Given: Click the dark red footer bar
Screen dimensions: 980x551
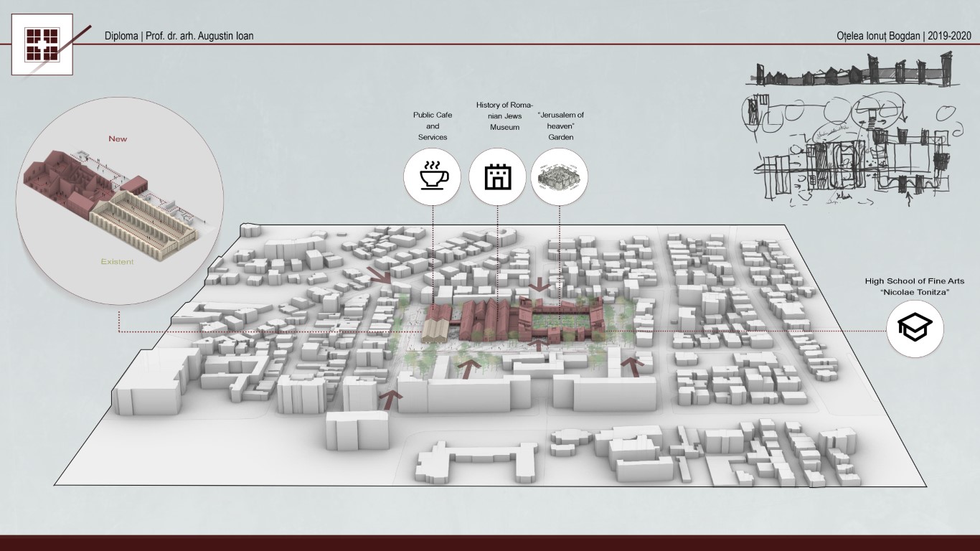Looking at the screenshot, I should point(490,542).
